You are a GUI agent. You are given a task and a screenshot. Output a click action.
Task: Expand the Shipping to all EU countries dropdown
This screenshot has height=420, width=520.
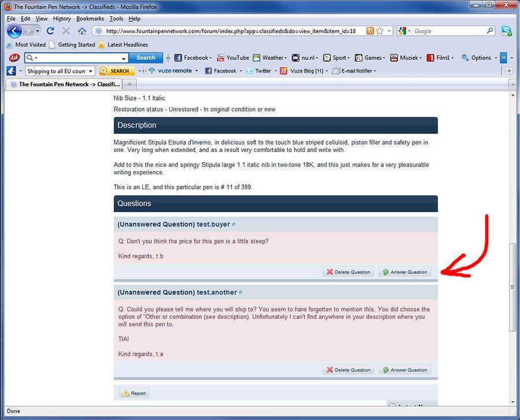tap(91, 71)
